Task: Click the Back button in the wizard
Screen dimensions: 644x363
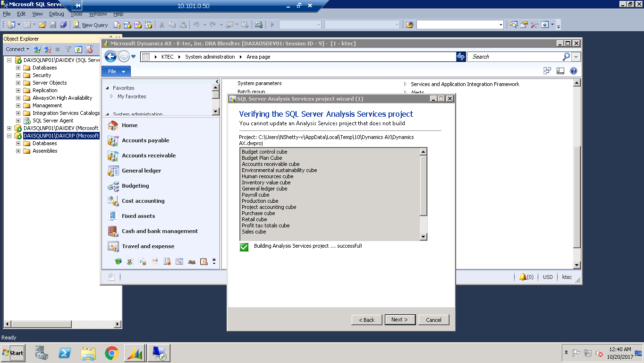Action: (x=367, y=320)
